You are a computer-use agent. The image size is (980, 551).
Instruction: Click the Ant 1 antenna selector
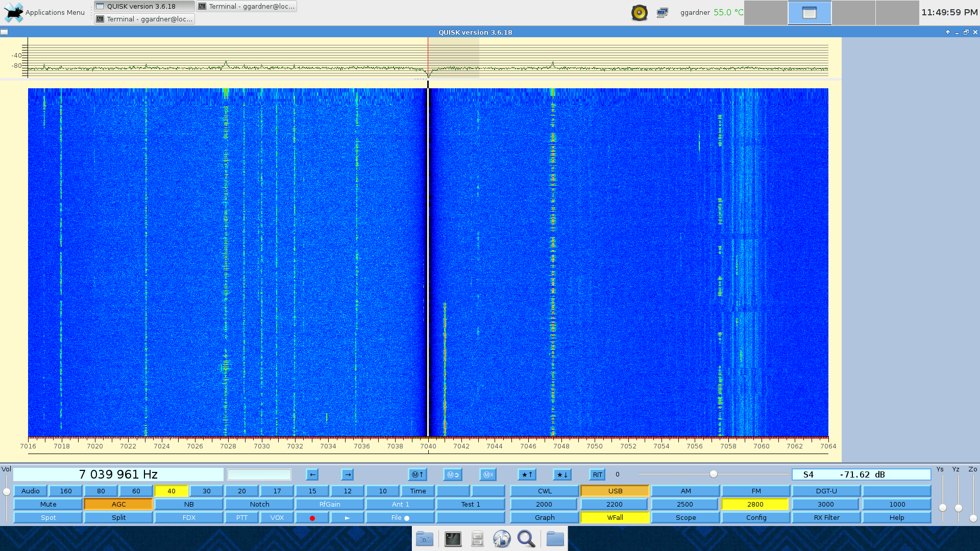[x=401, y=505]
